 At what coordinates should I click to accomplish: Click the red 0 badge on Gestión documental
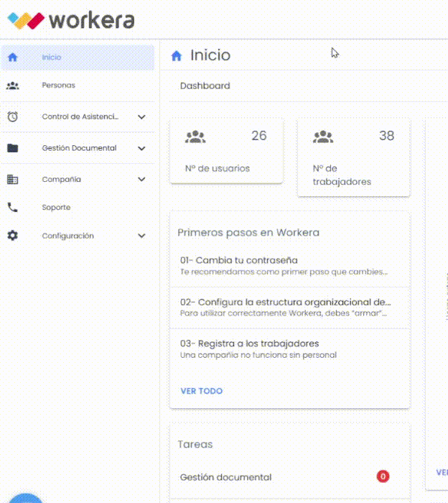pos(383,476)
